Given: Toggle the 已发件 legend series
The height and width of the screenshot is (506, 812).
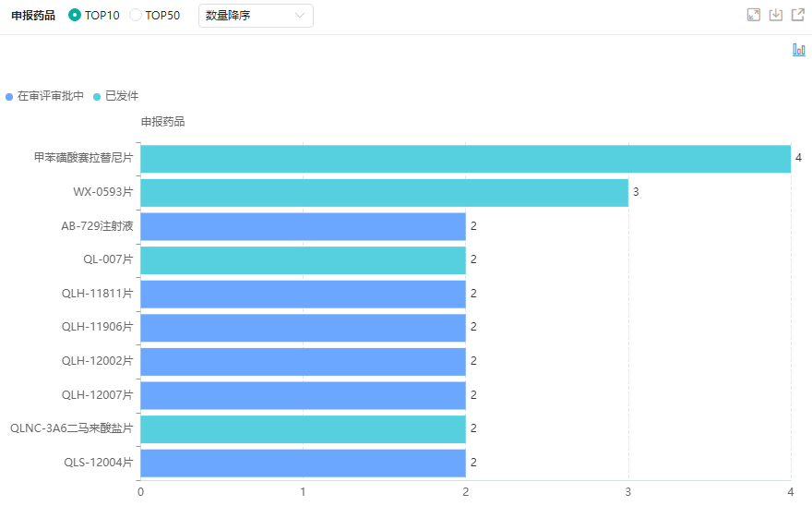Looking at the screenshot, I should [115, 96].
